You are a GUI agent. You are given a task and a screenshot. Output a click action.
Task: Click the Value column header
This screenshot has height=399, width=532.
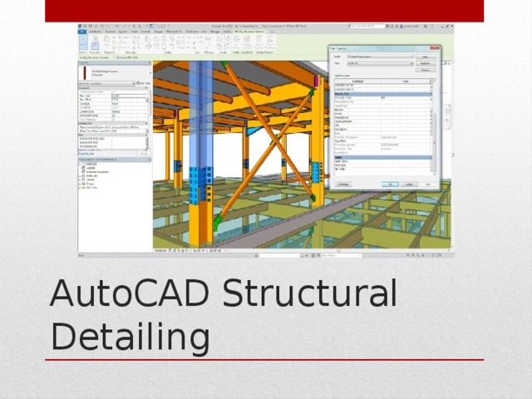(x=406, y=81)
